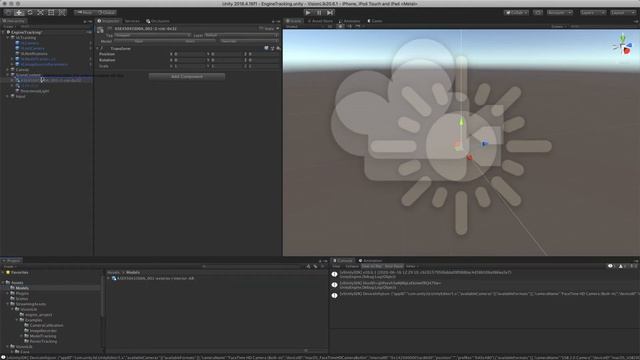Open the Collab dropdown
This screenshot has height=360, width=640.
click(516, 13)
